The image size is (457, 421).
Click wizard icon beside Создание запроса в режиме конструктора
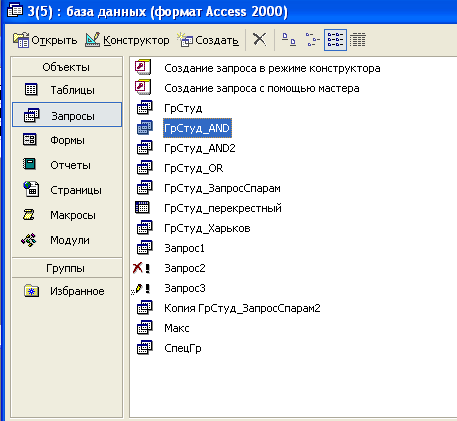pos(143,67)
